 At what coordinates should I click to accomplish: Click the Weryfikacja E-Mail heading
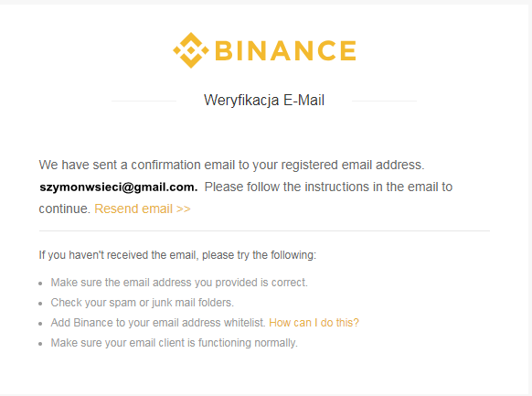click(264, 100)
